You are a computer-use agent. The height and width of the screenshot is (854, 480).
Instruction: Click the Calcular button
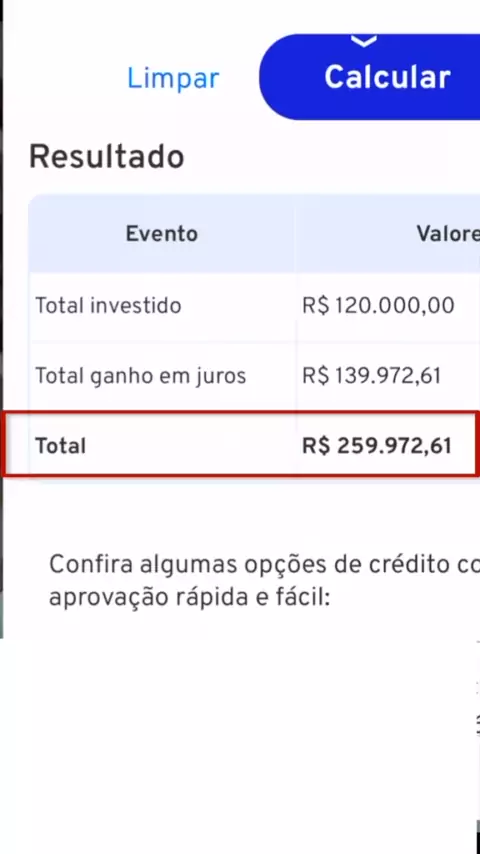(370, 77)
